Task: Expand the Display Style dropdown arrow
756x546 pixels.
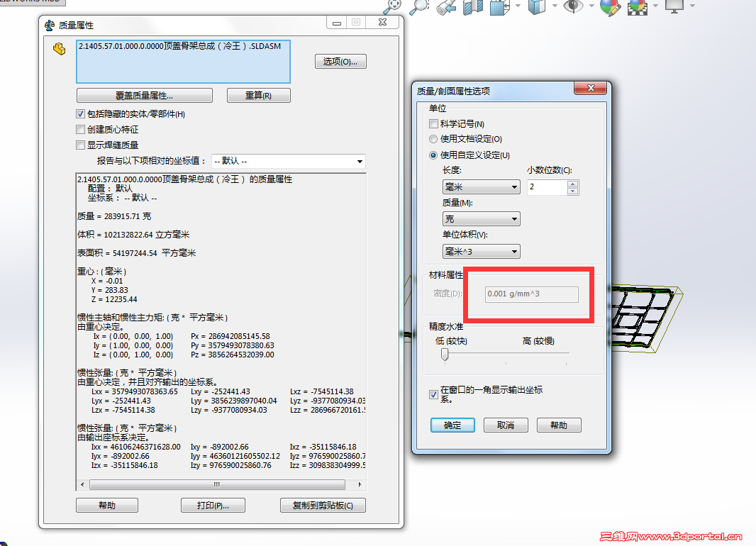Action: (555, 6)
